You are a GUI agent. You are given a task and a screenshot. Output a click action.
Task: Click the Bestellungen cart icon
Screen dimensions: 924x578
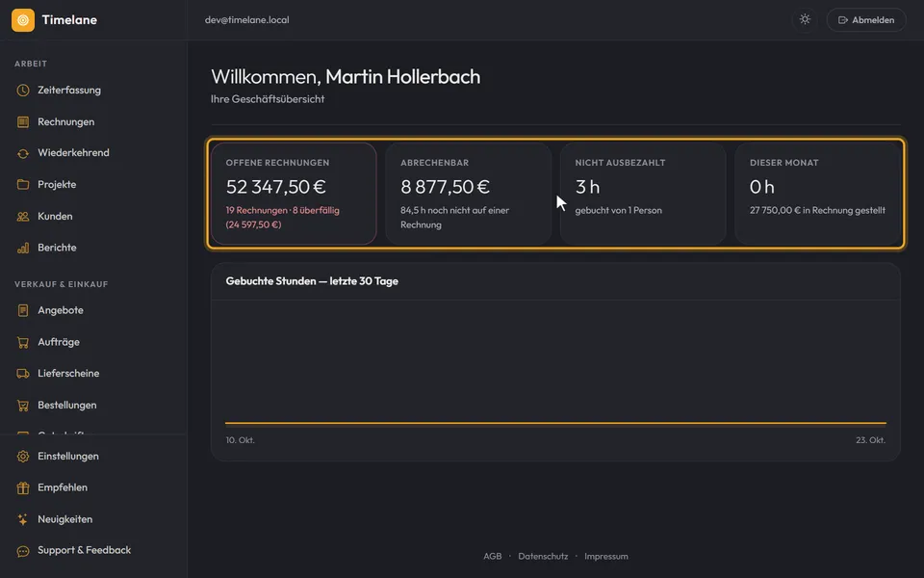(x=23, y=406)
